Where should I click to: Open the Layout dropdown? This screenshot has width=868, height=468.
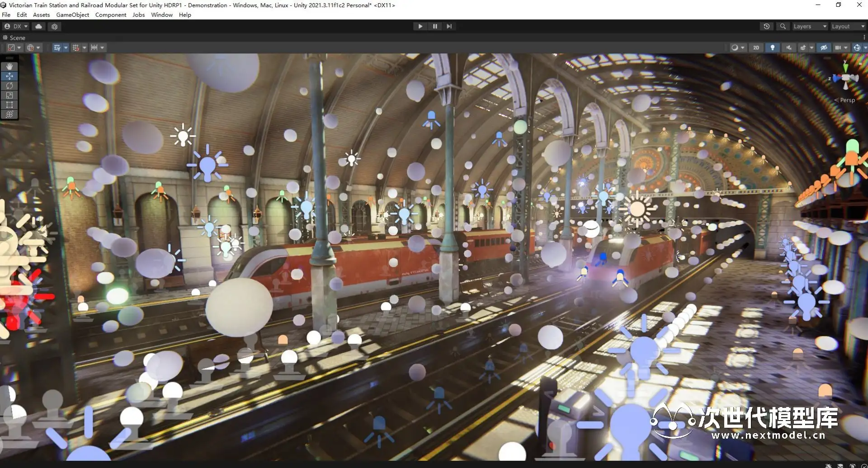coord(848,27)
